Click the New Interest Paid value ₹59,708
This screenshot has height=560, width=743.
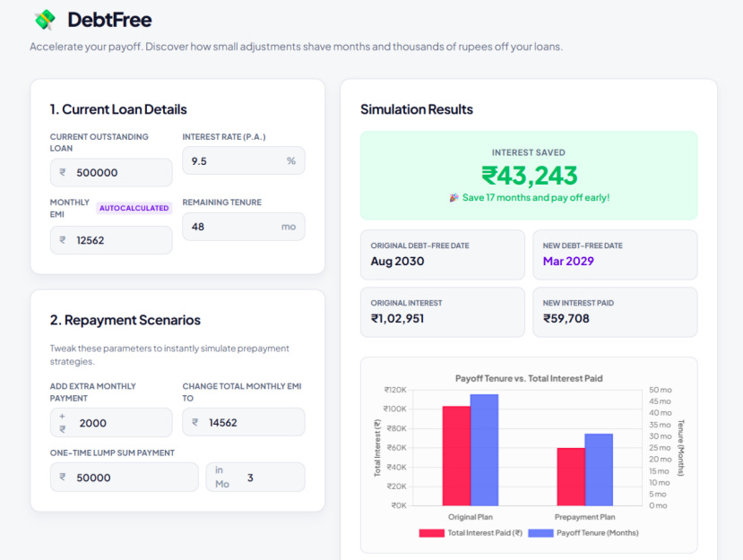tap(566, 318)
